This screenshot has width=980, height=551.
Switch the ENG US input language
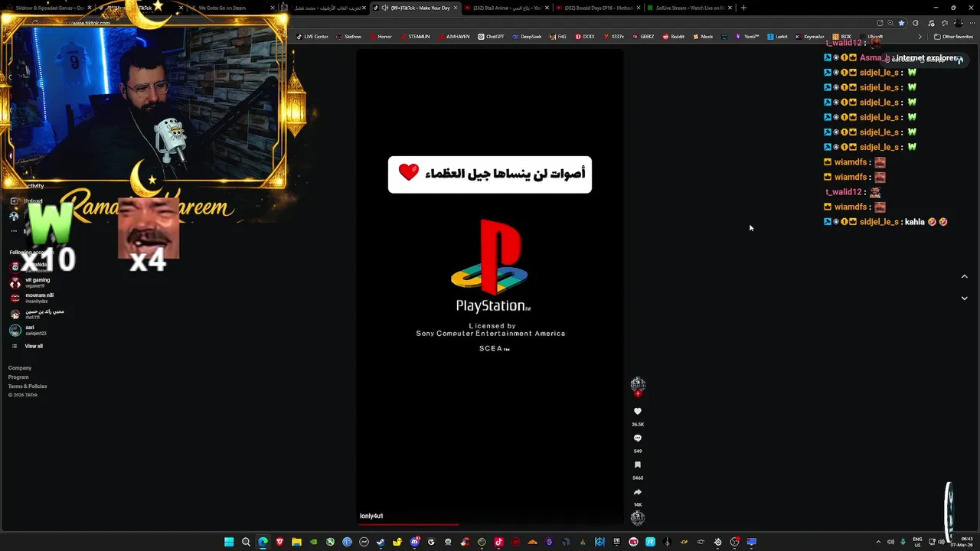[918, 542]
